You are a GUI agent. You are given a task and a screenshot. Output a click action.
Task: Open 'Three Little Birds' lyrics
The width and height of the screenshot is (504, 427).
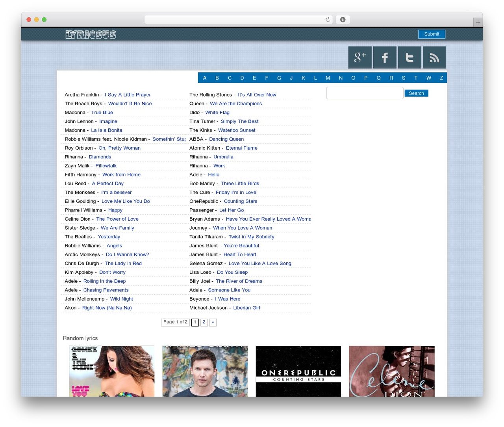coord(240,184)
